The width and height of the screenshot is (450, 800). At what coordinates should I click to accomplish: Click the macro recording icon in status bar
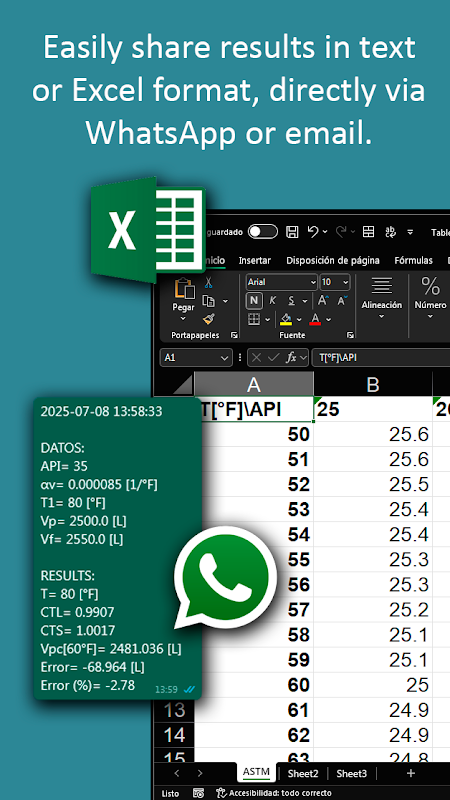click(x=198, y=793)
